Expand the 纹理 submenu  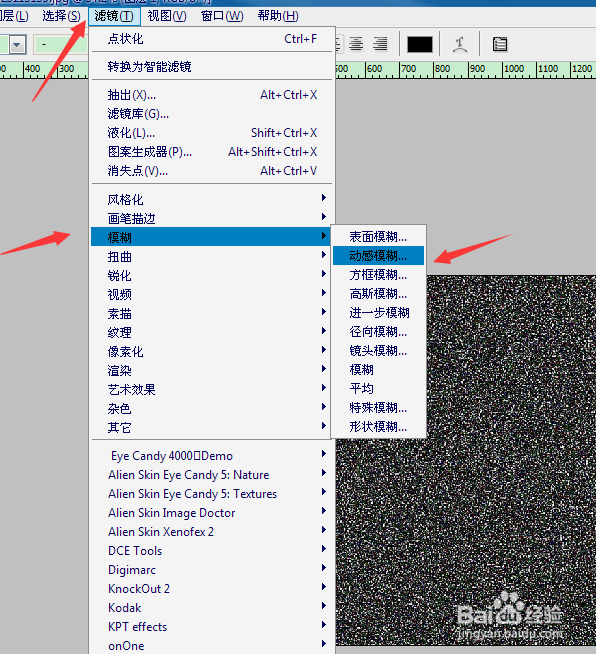212,332
